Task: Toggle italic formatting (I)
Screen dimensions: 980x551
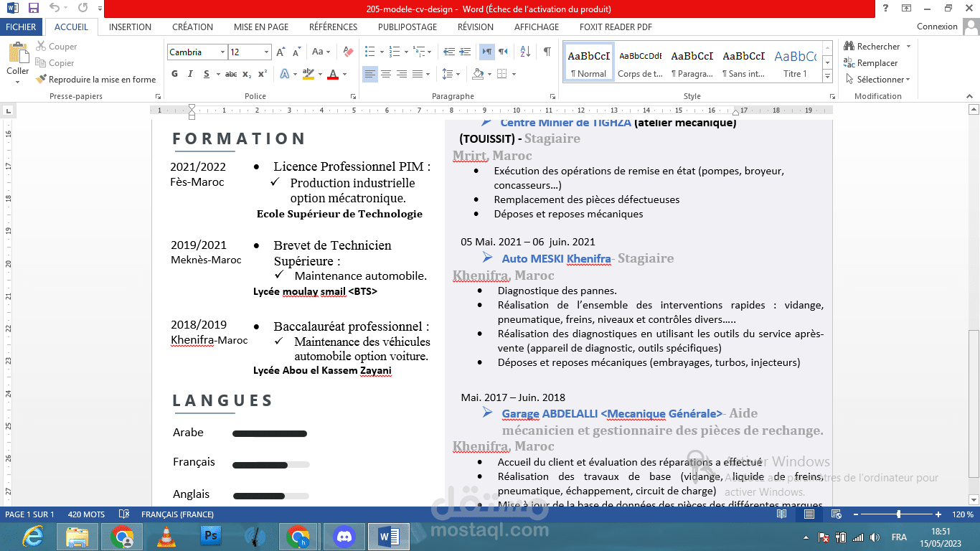Action: (x=191, y=74)
